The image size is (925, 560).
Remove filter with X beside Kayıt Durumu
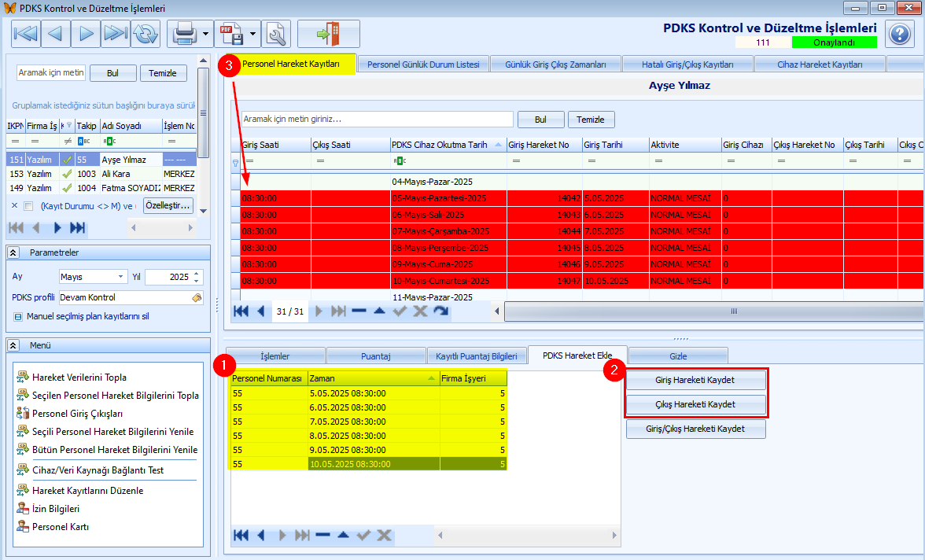(x=15, y=205)
